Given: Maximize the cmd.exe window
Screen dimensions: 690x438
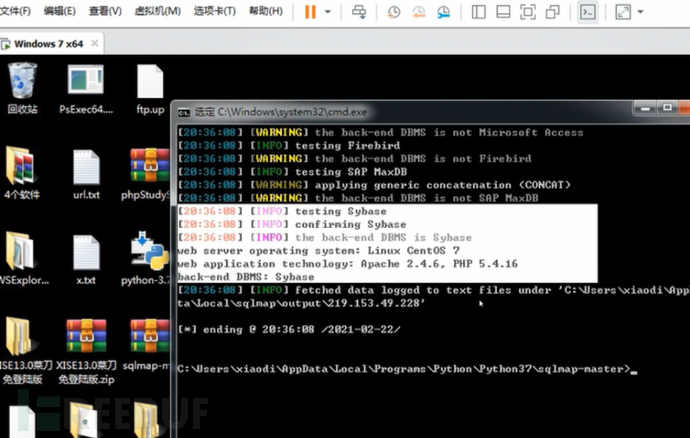Looking at the screenshot, I should click(667, 108).
